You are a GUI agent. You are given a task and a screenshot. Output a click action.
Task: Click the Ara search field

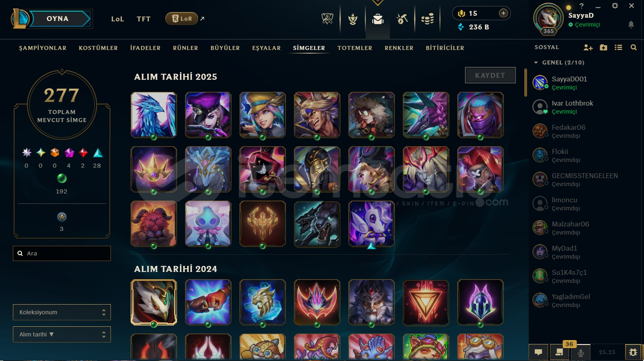[62, 253]
